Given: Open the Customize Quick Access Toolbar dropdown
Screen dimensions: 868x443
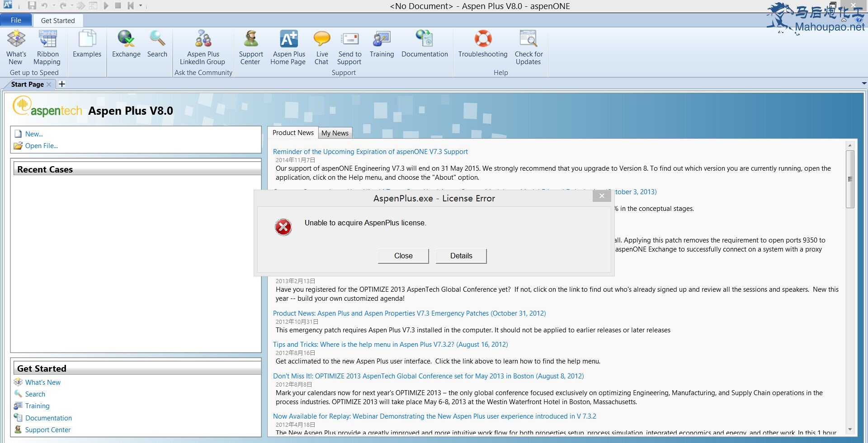Looking at the screenshot, I should pos(141,6).
